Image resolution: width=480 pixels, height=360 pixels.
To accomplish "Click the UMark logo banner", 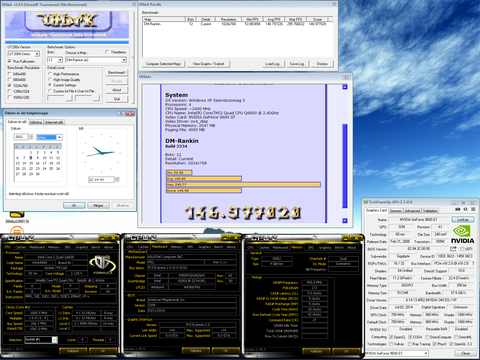I will coord(67,25).
